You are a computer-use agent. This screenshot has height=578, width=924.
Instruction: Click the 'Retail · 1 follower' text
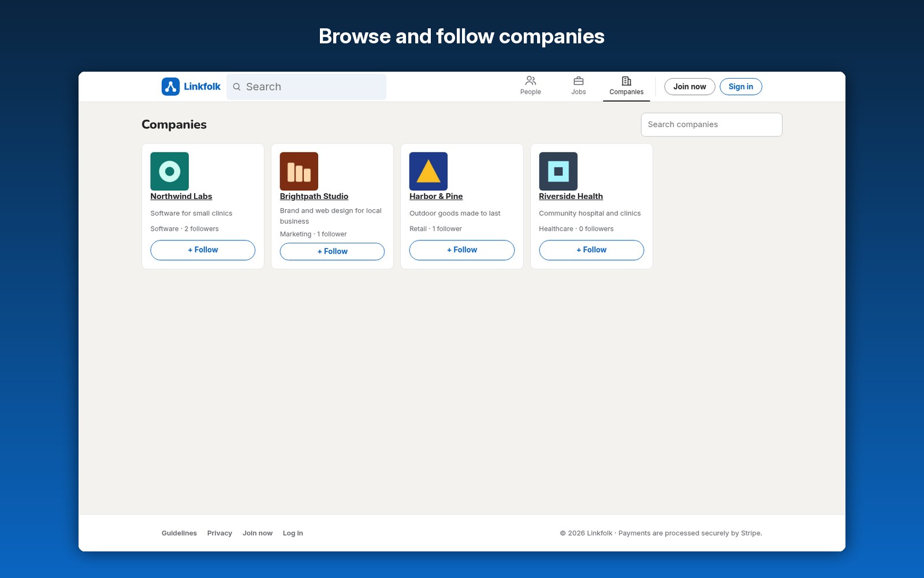pyautogui.click(x=435, y=229)
